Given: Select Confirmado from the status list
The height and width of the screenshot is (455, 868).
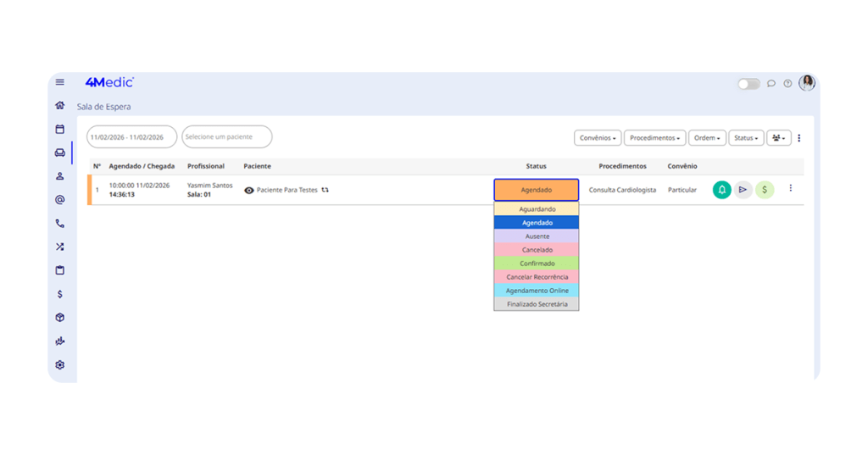Looking at the screenshot, I should point(537,264).
